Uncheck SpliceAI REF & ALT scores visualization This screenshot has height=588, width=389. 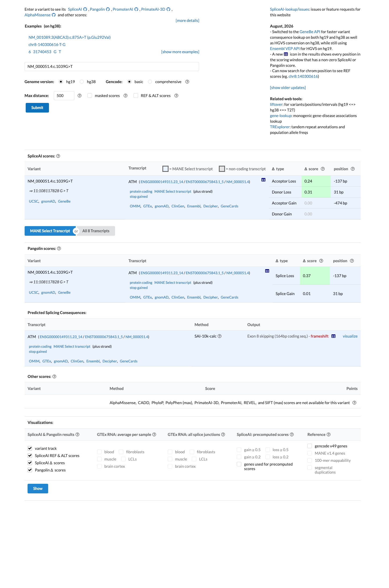(30, 456)
